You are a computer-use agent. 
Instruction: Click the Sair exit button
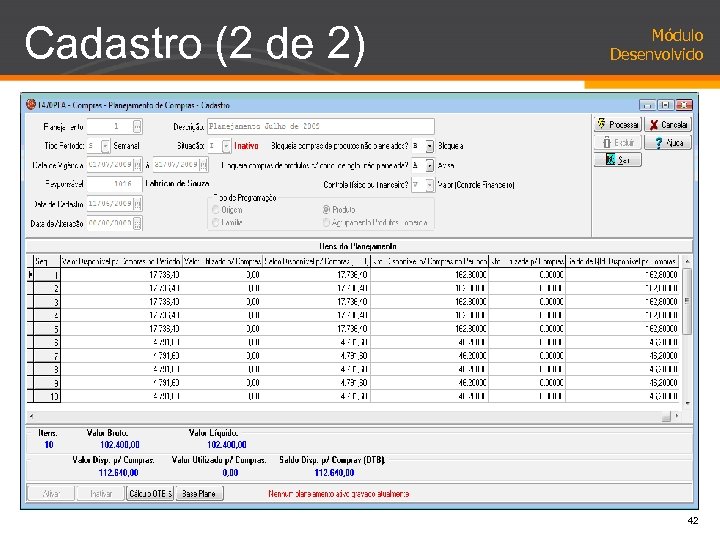(618, 160)
